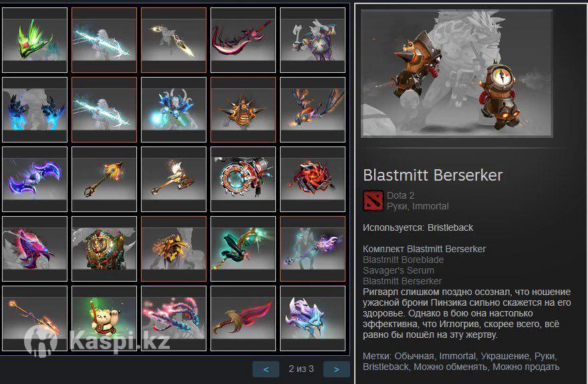Click the Blastmitt Berserker preview image
This screenshot has height=384, width=588.
pyautogui.click(x=457, y=74)
